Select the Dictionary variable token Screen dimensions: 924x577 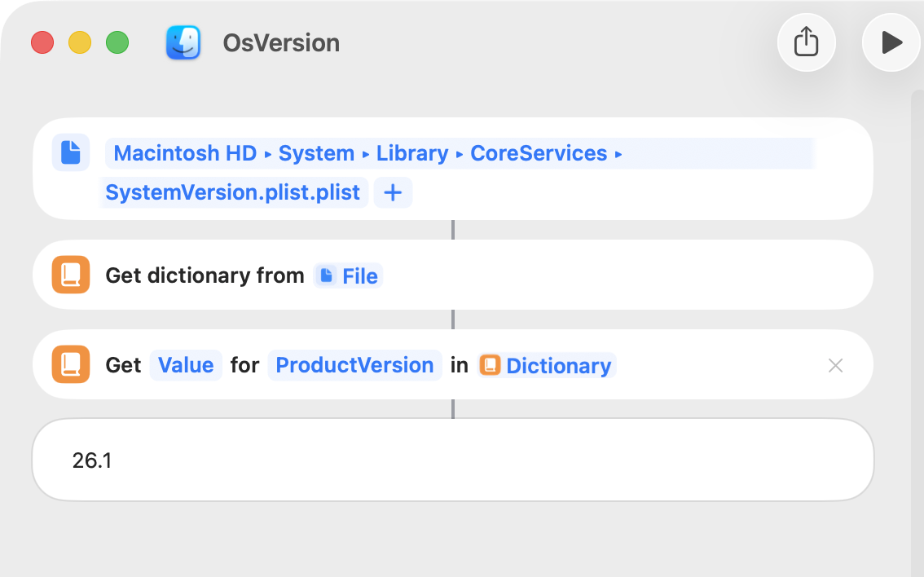(x=548, y=366)
